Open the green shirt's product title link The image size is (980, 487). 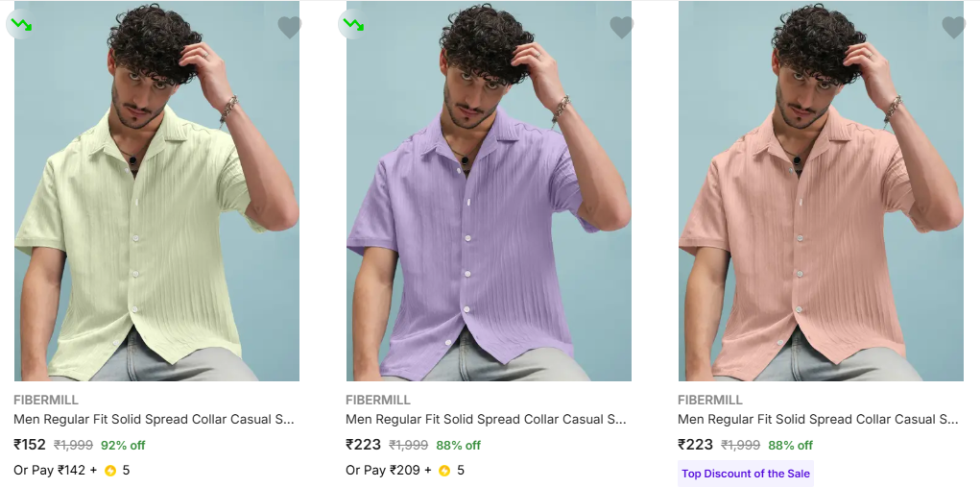154,420
